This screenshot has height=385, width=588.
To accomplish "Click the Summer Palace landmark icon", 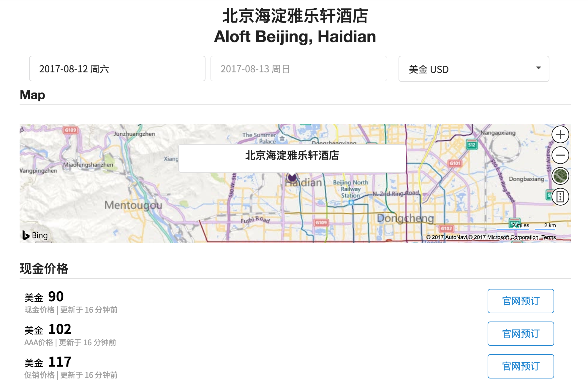I will point(282,139).
